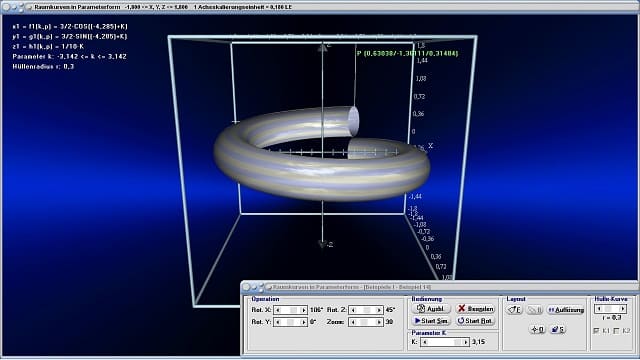Screen dimensions: 640x360
Task: Decrease Rot. Y with left arrow
Action: point(278,322)
